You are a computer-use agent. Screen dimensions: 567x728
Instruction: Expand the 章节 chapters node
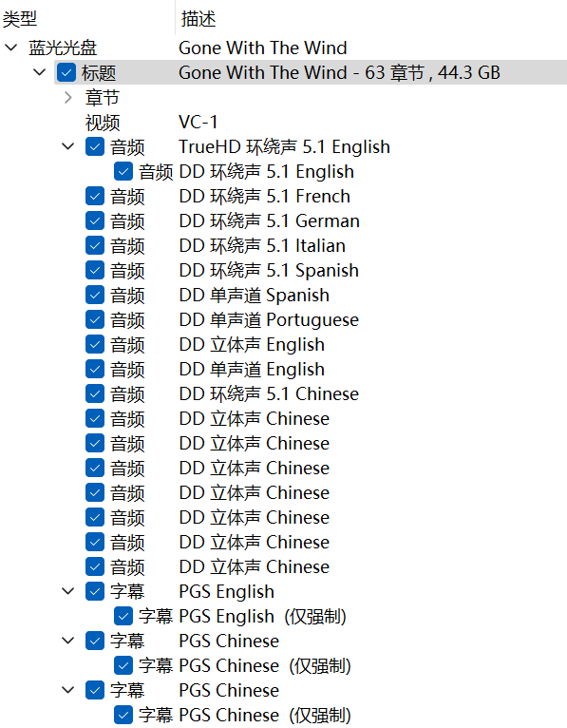click(x=68, y=98)
